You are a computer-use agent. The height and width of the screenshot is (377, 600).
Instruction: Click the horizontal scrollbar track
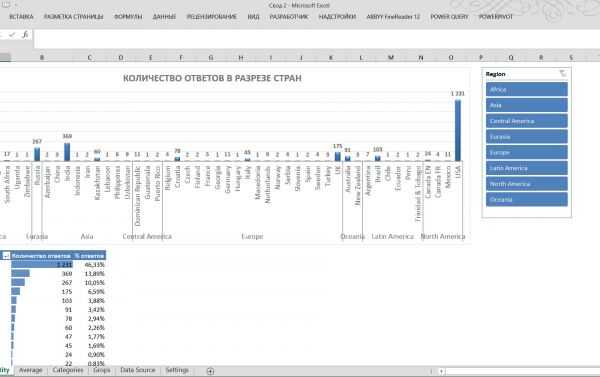[x=522, y=371]
